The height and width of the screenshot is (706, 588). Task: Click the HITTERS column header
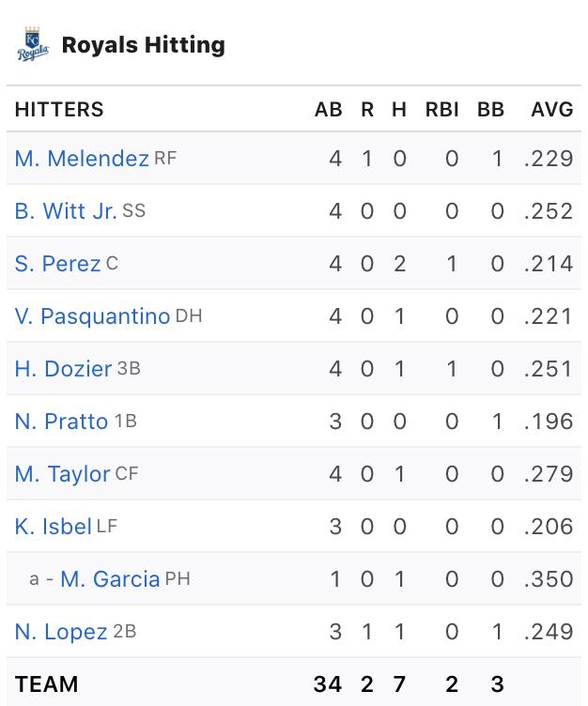(59, 110)
